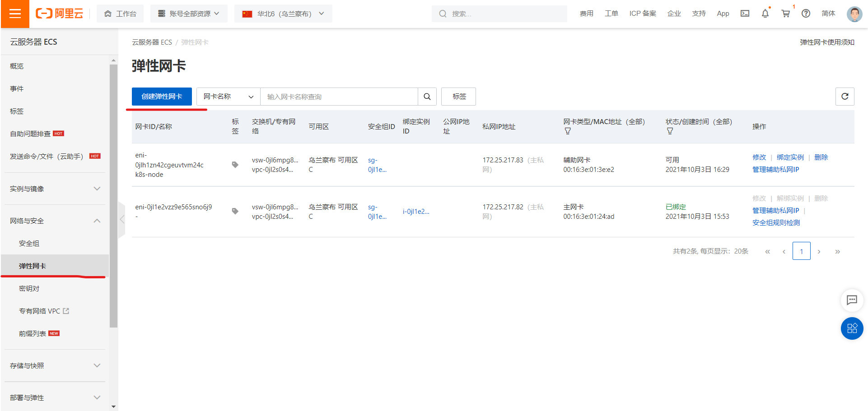
Task: Collapse the sidebar with handle arrow
Action: pos(122,220)
